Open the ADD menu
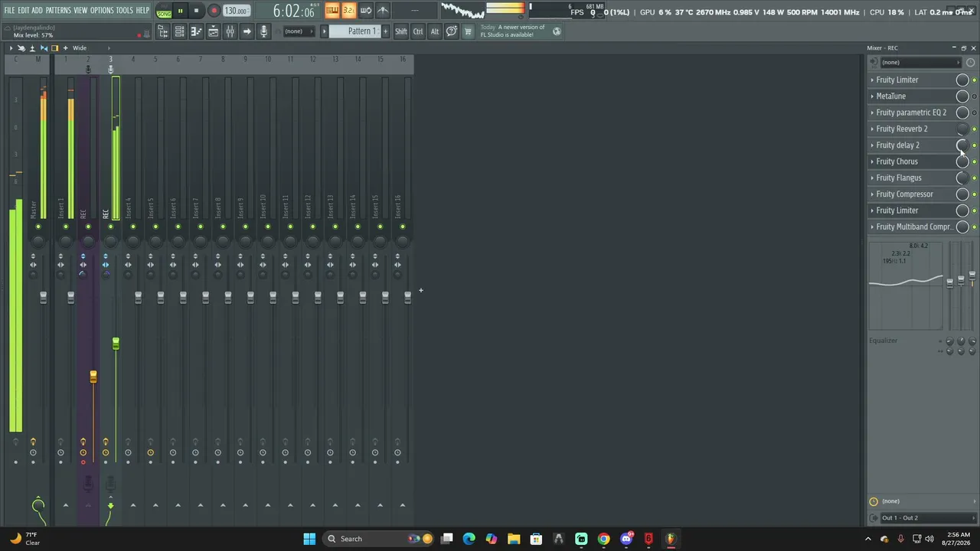The width and height of the screenshot is (980, 551). 37,11
